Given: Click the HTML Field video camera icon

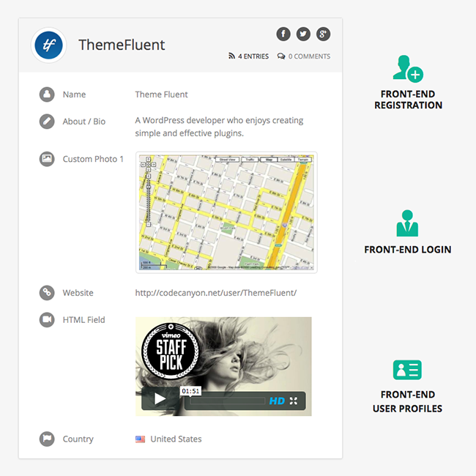Looking at the screenshot, I should (x=47, y=320).
